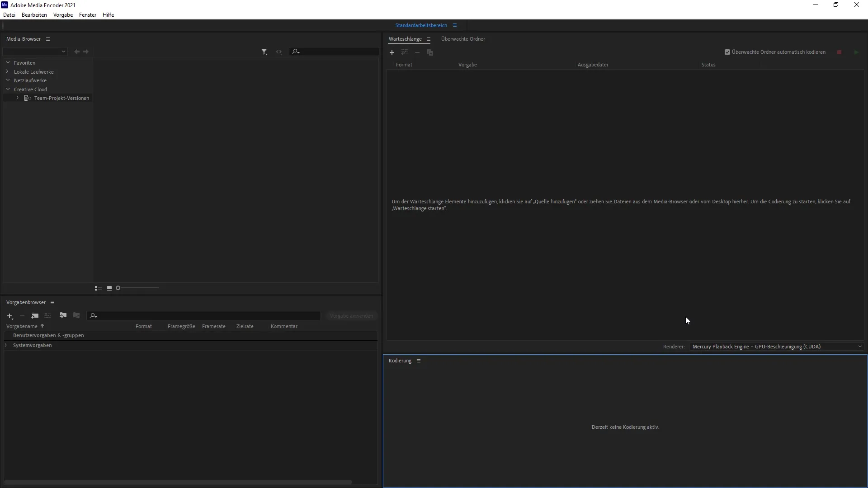Click the add output settings icon in queue

[x=405, y=52]
